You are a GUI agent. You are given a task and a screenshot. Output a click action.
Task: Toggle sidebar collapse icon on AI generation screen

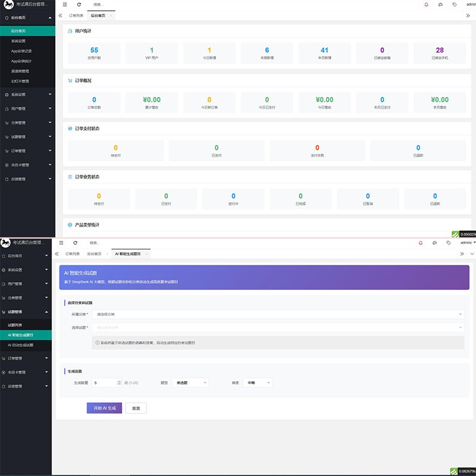[x=61, y=243]
